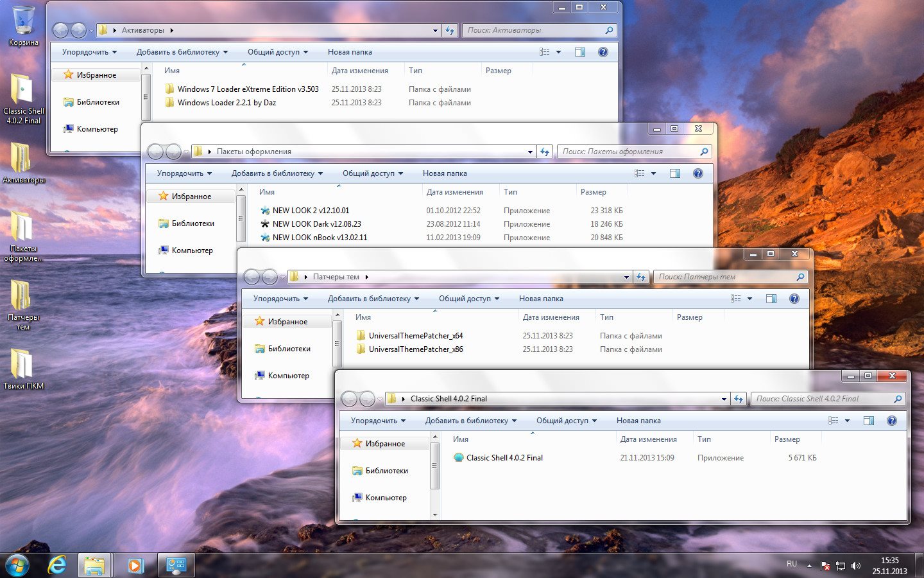Go back in Активаторы window
Image resolution: width=924 pixels, height=578 pixels.
click(60, 30)
